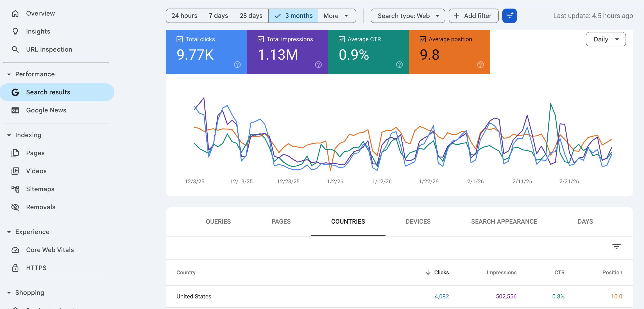Open the Sitemaps icon in the sidebar
The height and width of the screenshot is (309, 644).
click(x=15, y=189)
